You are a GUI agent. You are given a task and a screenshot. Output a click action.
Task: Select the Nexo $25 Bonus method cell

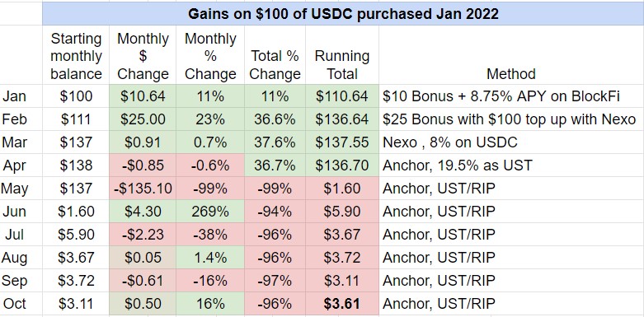click(x=511, y=119)
